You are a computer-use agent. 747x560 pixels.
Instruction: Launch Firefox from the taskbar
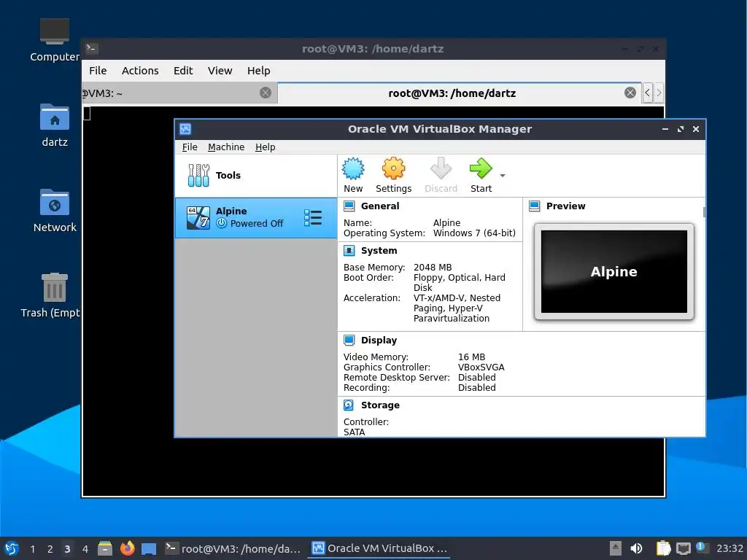[127, 548]
